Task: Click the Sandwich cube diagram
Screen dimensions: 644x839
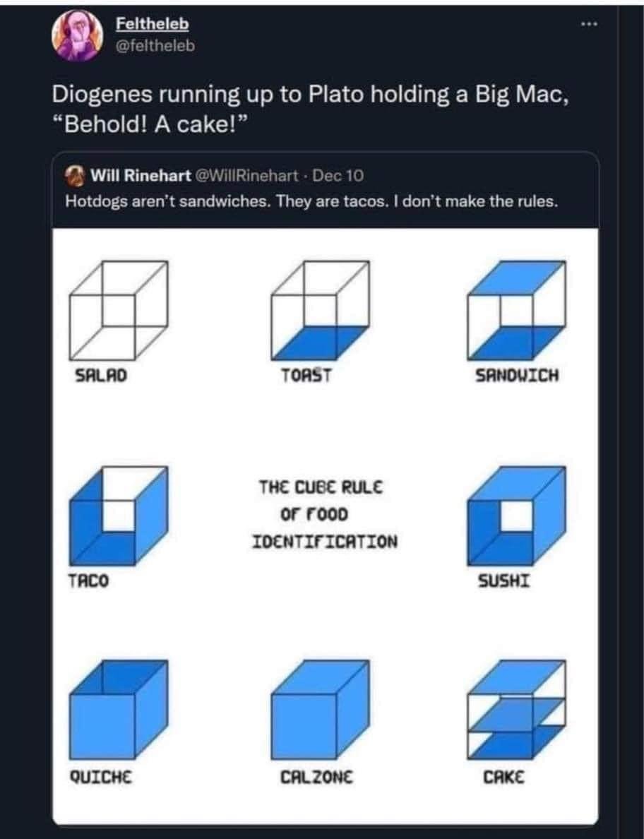Action: click(516, 310)
